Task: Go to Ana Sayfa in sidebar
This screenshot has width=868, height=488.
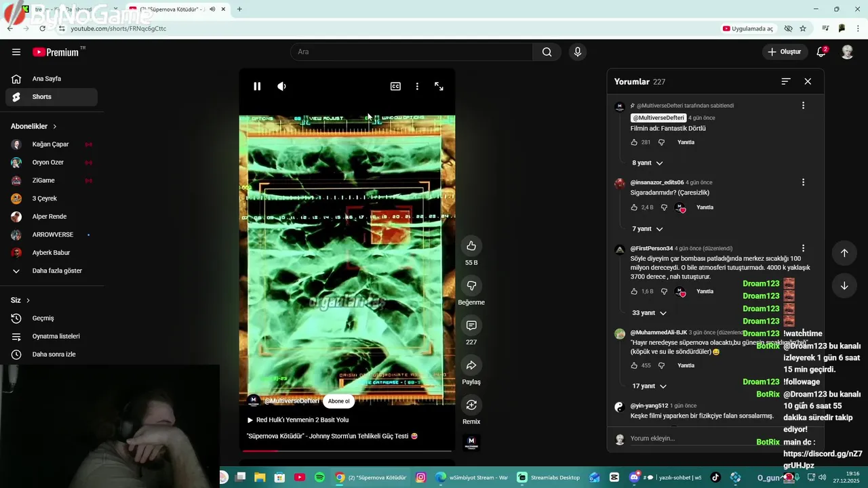Action: coord(52,79)
